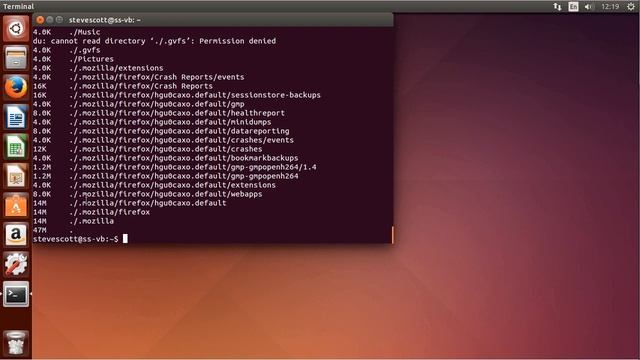Viewport: 640px width, 360px height.
Task: Open the clock showing 12:19
Action: click(x=610, y=7)
